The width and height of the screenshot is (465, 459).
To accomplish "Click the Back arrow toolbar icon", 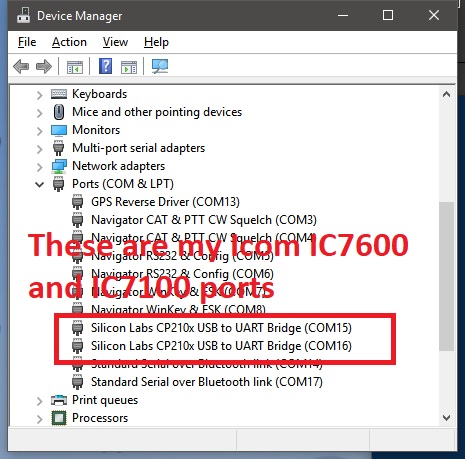I will click(21, 67).
